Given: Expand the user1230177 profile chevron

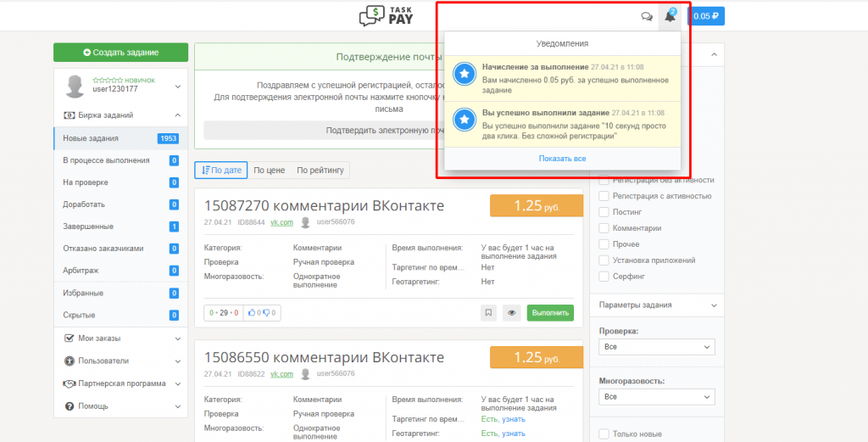Looking at the screenshot, I should [178, 87].
